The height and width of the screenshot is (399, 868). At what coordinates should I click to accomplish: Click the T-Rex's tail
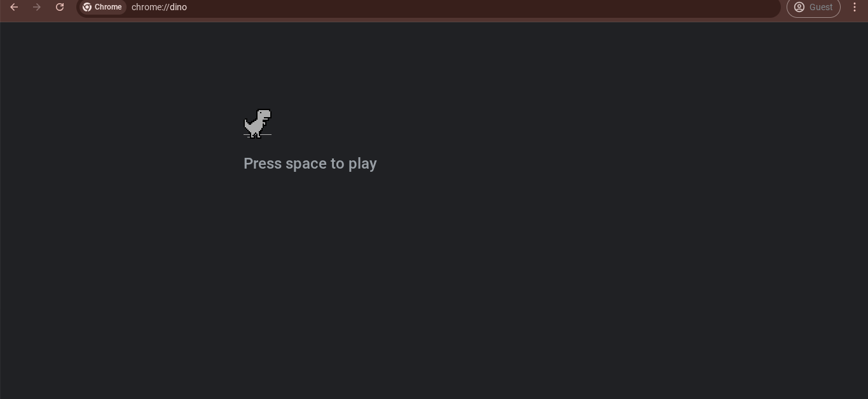[x=247, y=123]
